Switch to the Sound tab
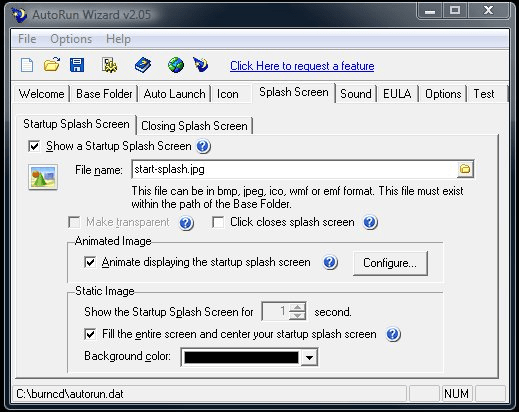 [x=356, y=94]
